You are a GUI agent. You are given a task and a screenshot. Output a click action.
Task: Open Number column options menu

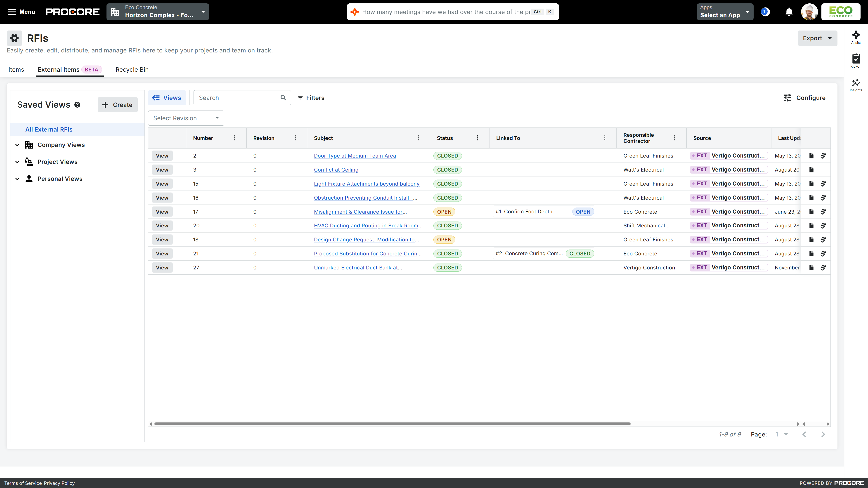click(x=234, y=138)
